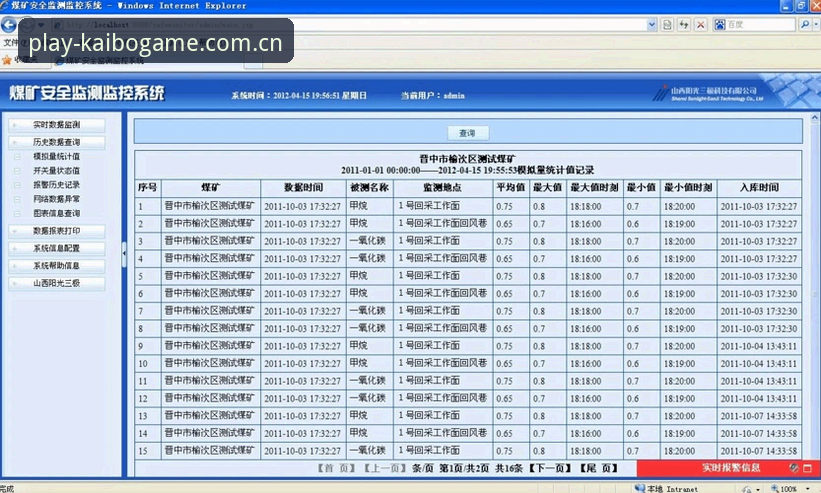Collapse the 历史数据查询 menu
Screen dimensions: 821x493
[57, 142]
